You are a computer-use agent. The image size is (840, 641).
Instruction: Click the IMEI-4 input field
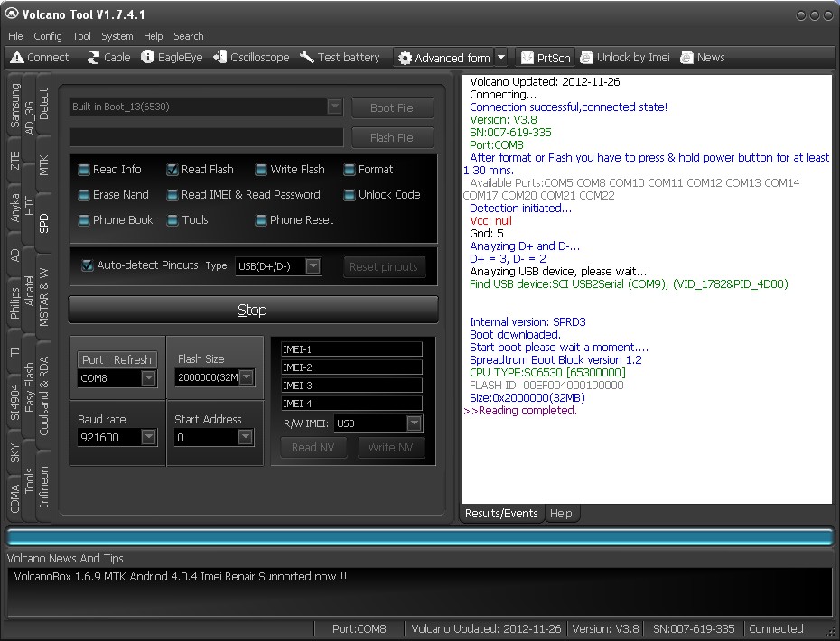[351, 404]
